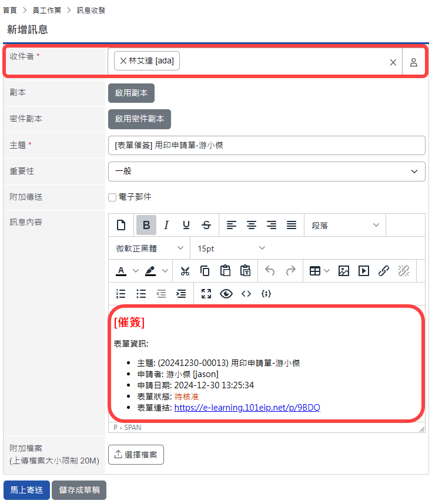Click the [催簽] heading in message body

click(129, 322)
